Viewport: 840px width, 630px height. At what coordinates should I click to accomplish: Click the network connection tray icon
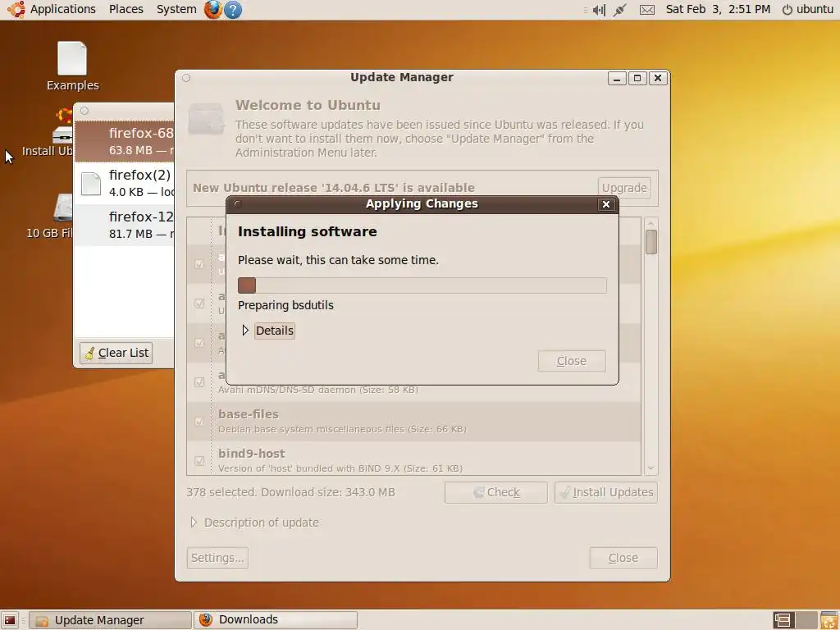pos(620,9)
